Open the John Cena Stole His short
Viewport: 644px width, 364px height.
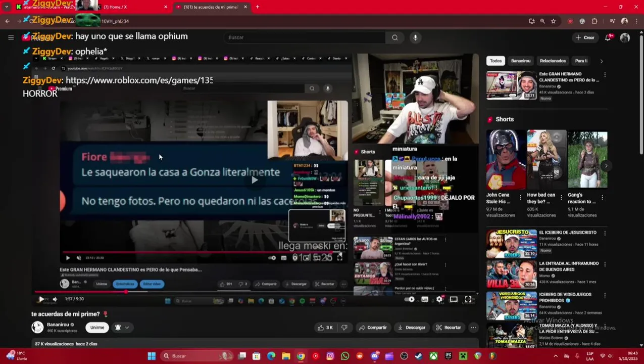point(506,160)
